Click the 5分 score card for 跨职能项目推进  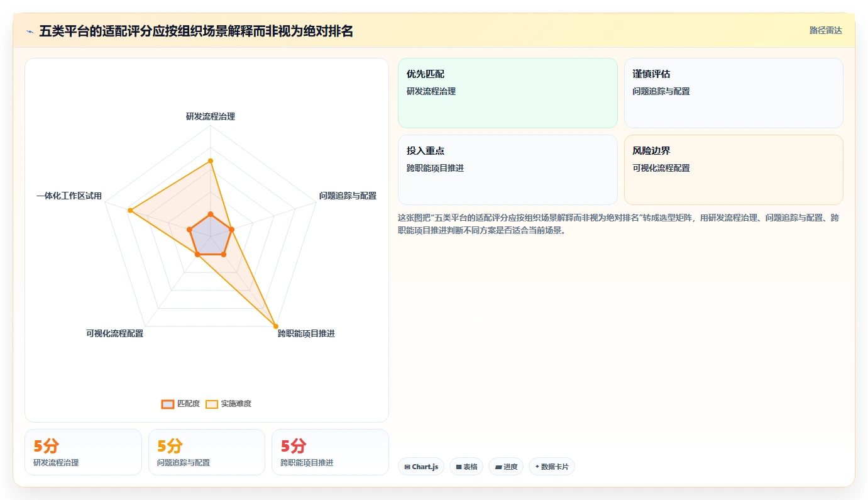point(330,452)
